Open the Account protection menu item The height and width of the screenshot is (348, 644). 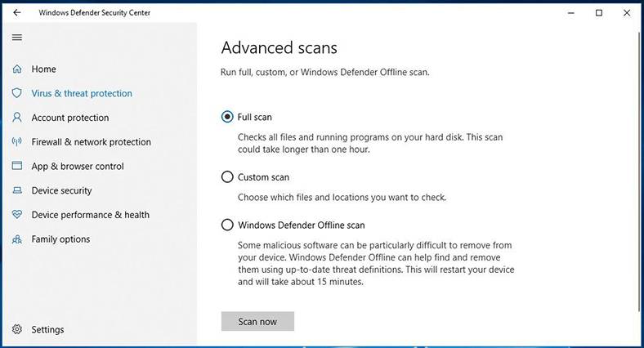70,118
